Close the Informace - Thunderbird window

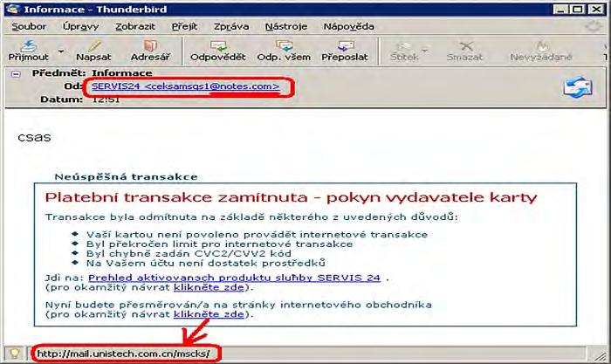click(x=596, y=10)
